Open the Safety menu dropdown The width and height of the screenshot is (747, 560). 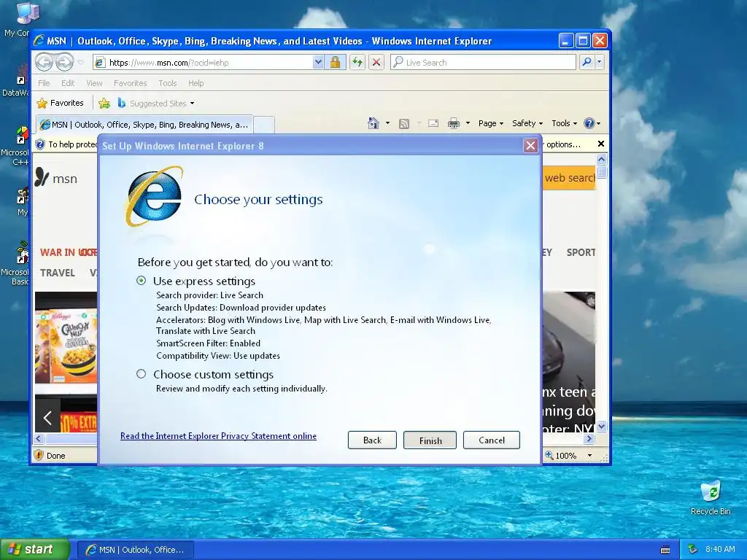(x=527, y=123)
